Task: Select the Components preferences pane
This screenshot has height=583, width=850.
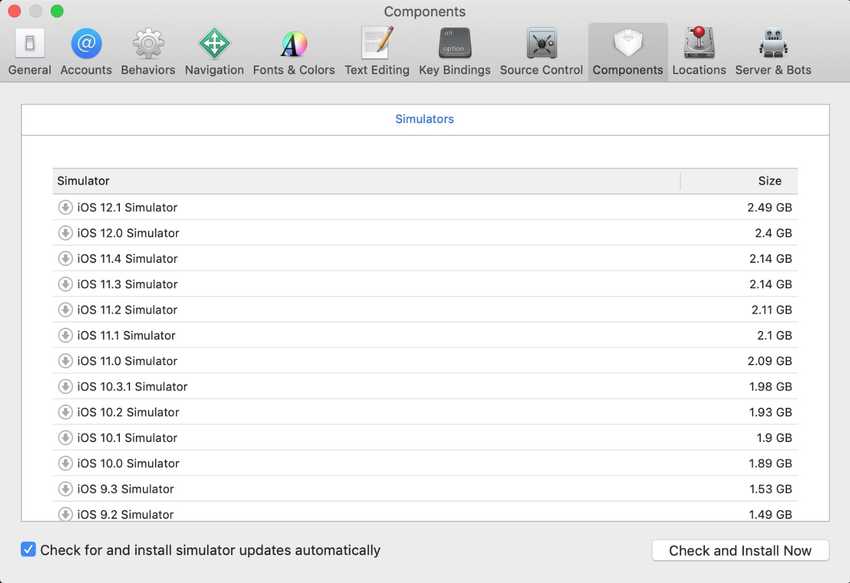Action: pyautogui.click(x=628, y=53)
